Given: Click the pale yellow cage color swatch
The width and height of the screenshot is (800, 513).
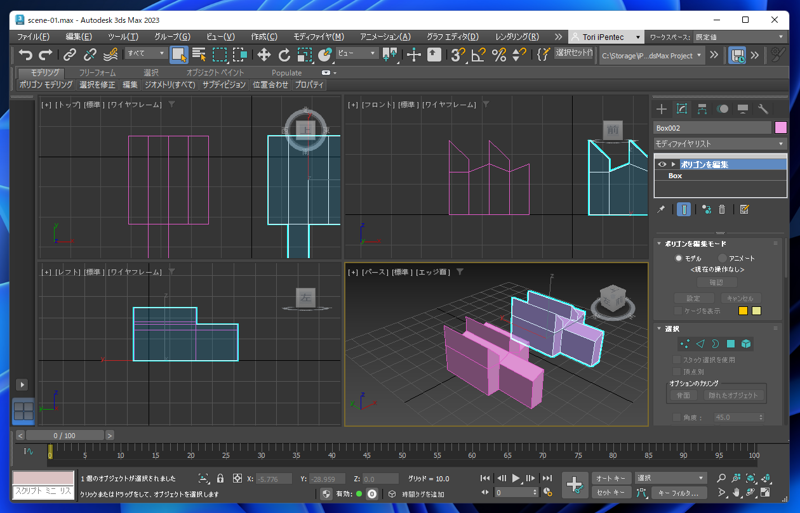Looking at the screenshot, I should coord(757,311).
